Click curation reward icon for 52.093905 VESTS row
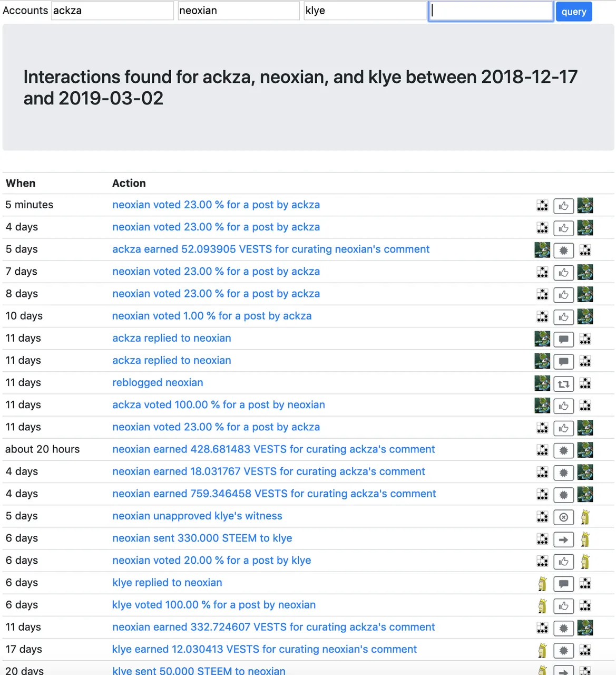Viewport: 616px width, 675px height. pyautogui.click(x=563, y=250)
